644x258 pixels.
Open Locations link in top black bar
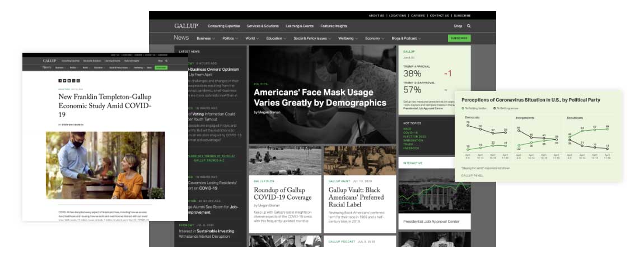click(x=397, y=16)
